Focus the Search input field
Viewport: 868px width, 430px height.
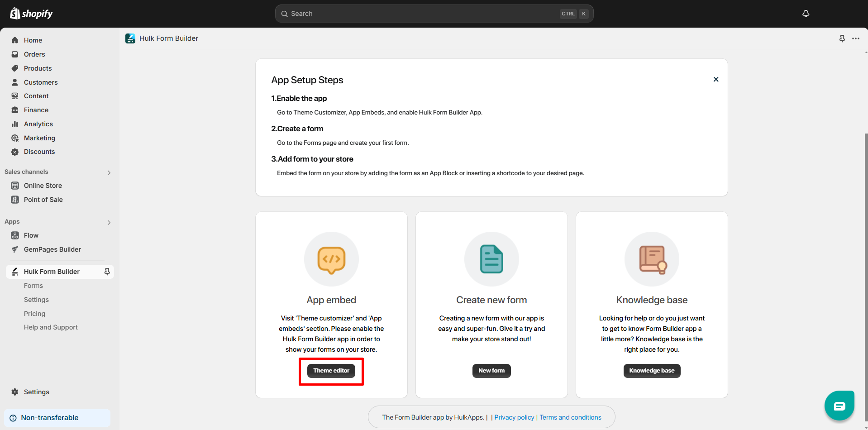click(x=421, y=14)
